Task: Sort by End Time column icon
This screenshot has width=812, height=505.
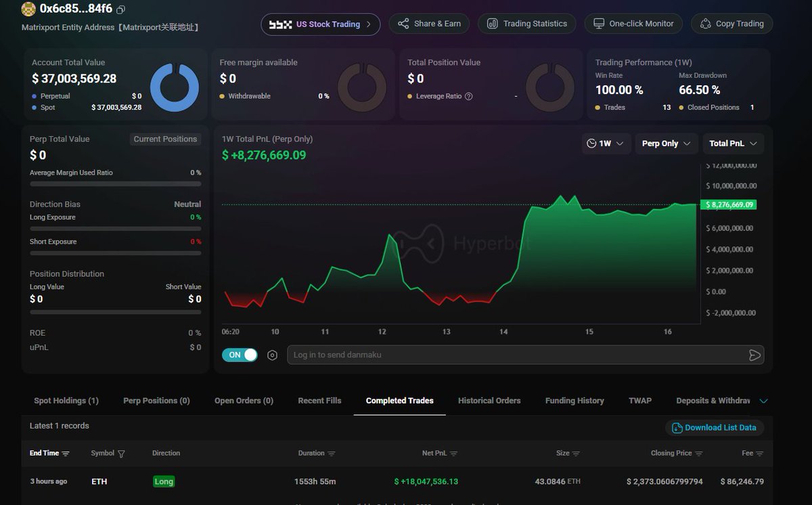Action: (66, 454)
